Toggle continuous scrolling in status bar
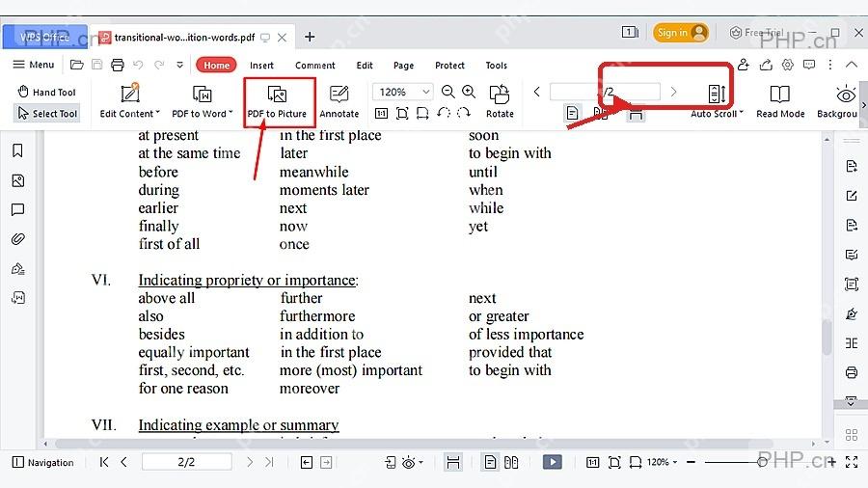 click(453, 462)
